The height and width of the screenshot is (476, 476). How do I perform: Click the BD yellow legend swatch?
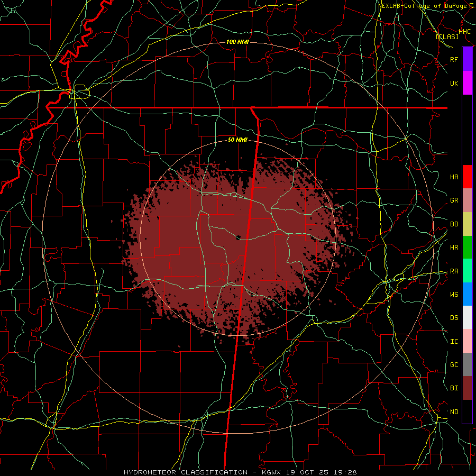click(x=467, y=224)
